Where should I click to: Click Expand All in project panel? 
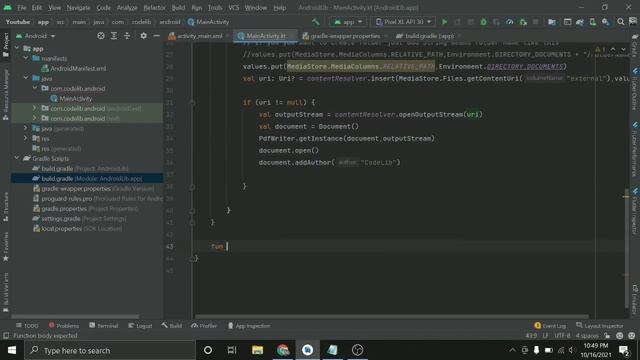[114, 36]
